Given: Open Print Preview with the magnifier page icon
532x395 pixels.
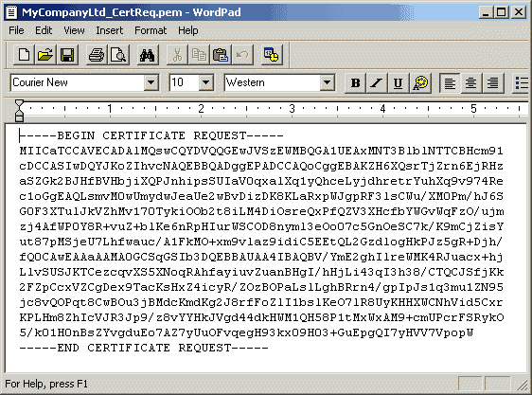Looking at the screenshot, I should click(x=118, y=55).
